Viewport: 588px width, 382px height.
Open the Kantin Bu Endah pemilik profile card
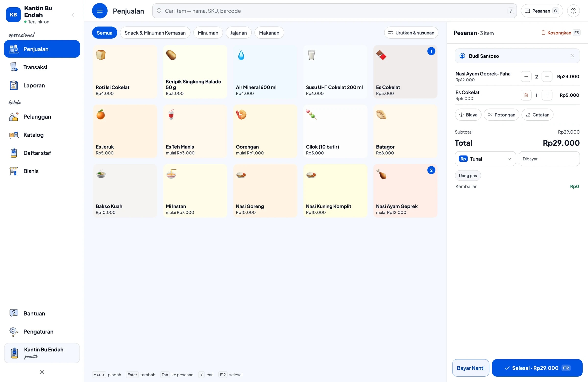pos(42,353)
